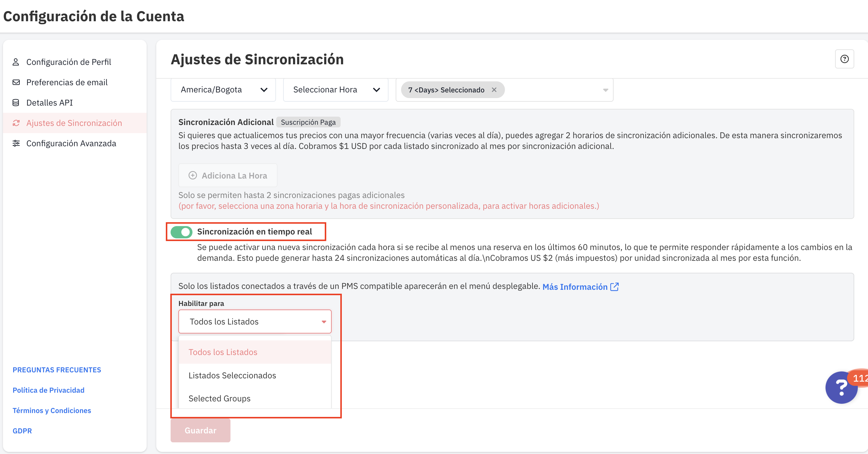Choose Selected Groups from the list
This screenshot has width=868, height=454.
click(219, 398)
